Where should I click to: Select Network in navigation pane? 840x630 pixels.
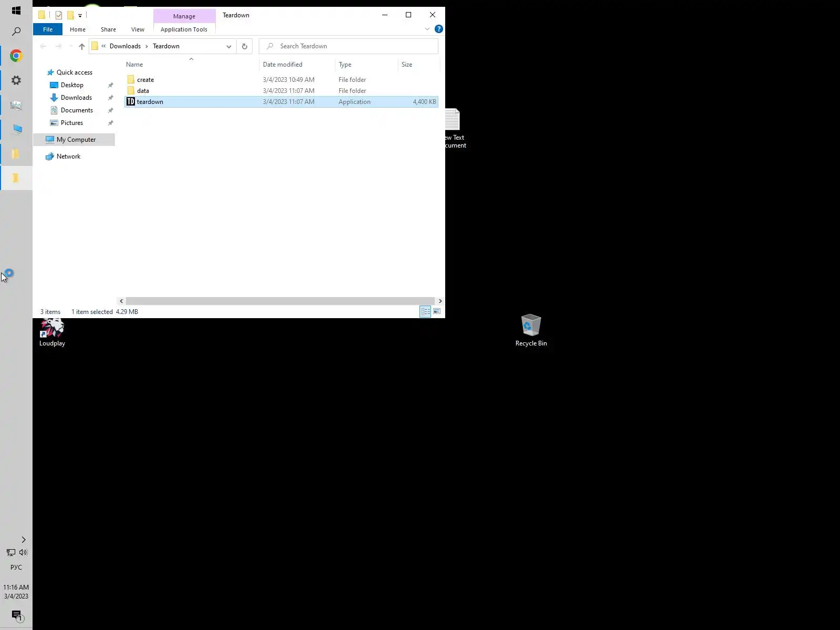click(x=68, y=156)
